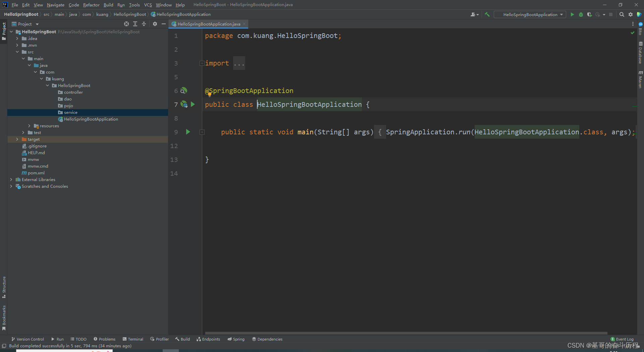Click the Spring bean gutter icon on line 7

pyautogui.click(x=184, y=104)
